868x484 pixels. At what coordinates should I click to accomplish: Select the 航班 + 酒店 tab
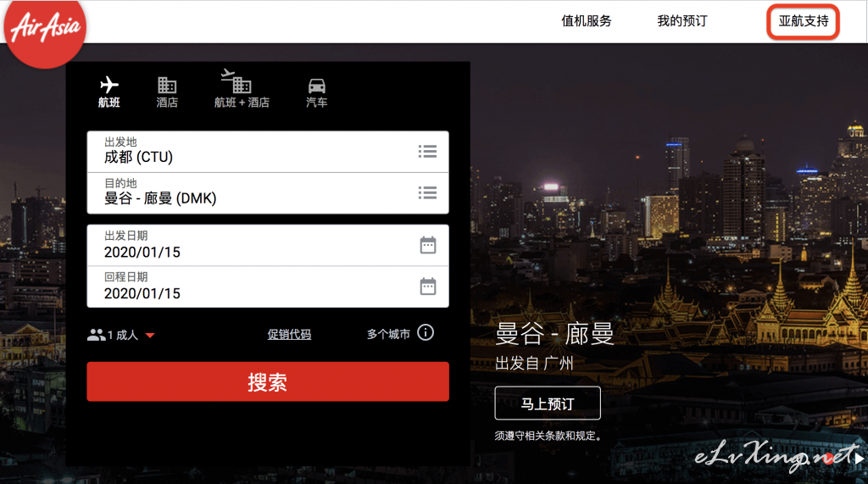pyautogui.click(x=242, y=89)
